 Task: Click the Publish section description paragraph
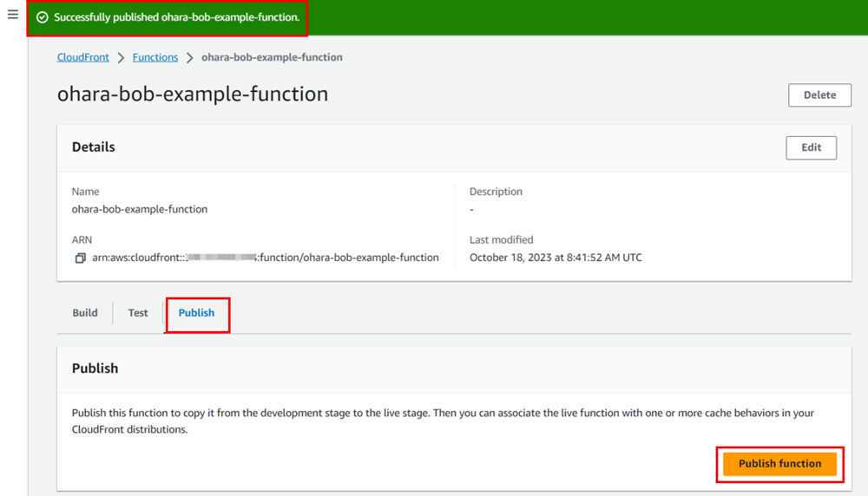click(x=443, y=421)
